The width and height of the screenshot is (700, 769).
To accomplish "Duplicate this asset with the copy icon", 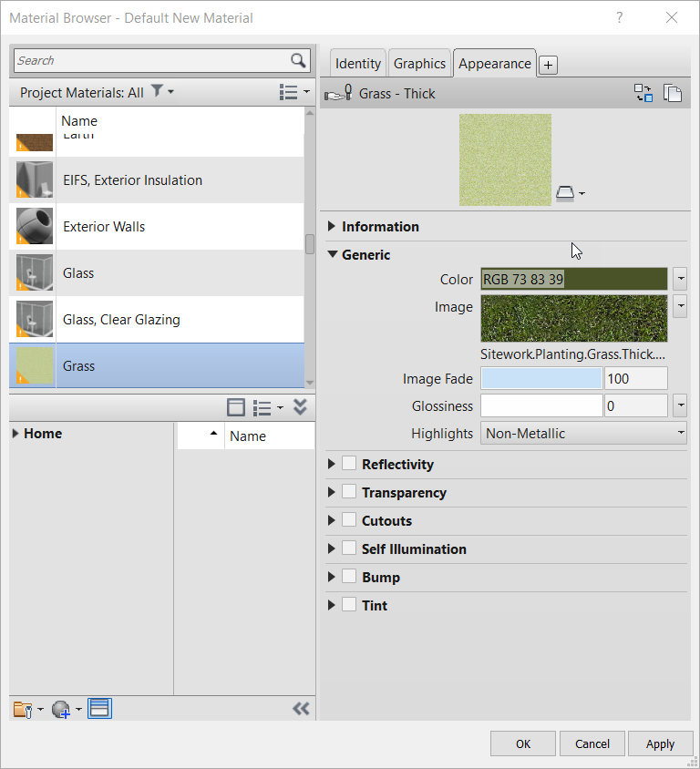I will click(x=673, y=93).
